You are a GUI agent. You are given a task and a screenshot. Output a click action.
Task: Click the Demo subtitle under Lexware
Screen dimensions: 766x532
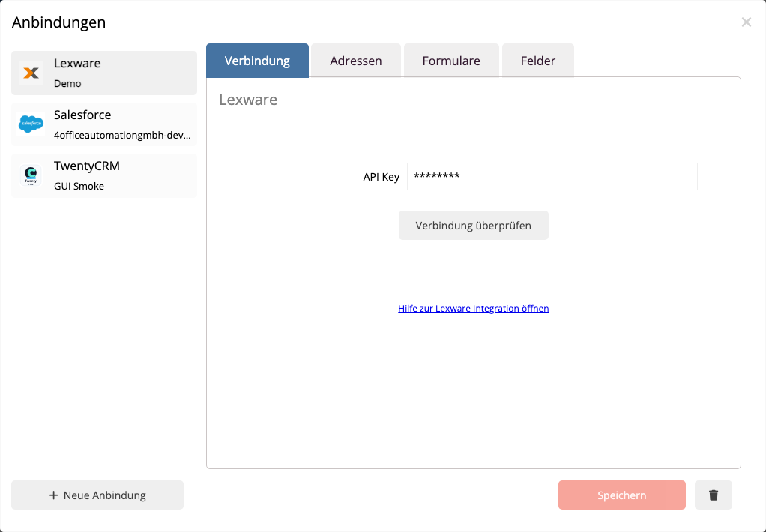(67, 83)
